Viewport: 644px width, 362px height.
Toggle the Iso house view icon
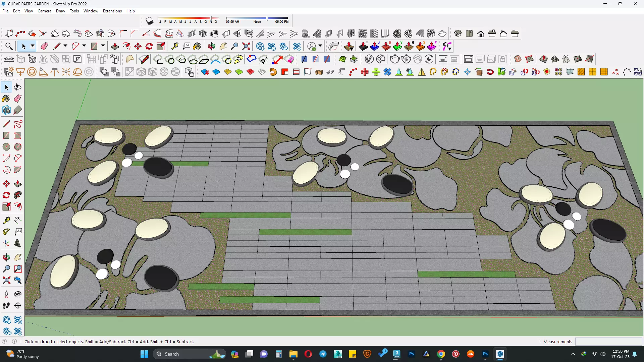[458, 34]
